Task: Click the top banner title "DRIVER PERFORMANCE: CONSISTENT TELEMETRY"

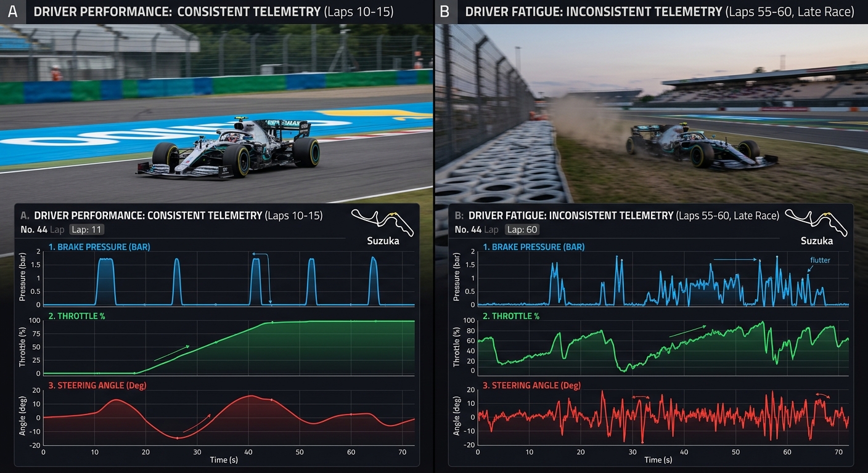Action: pyautogui.click(x=177, y=12)
